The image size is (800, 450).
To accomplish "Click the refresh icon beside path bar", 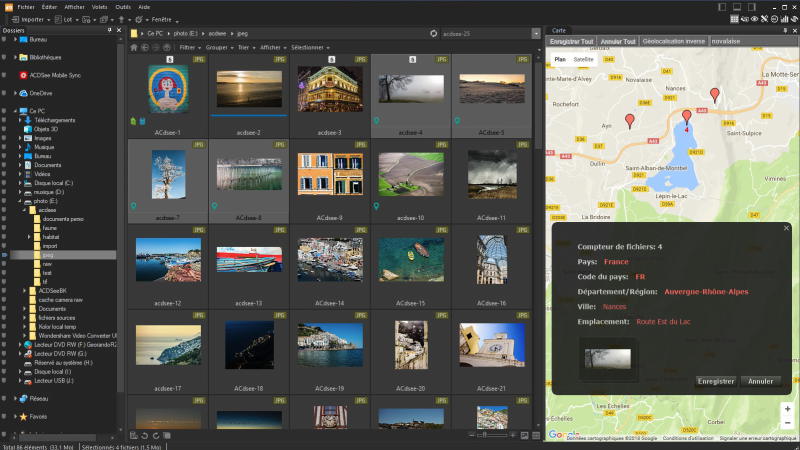I will (434, 33).
